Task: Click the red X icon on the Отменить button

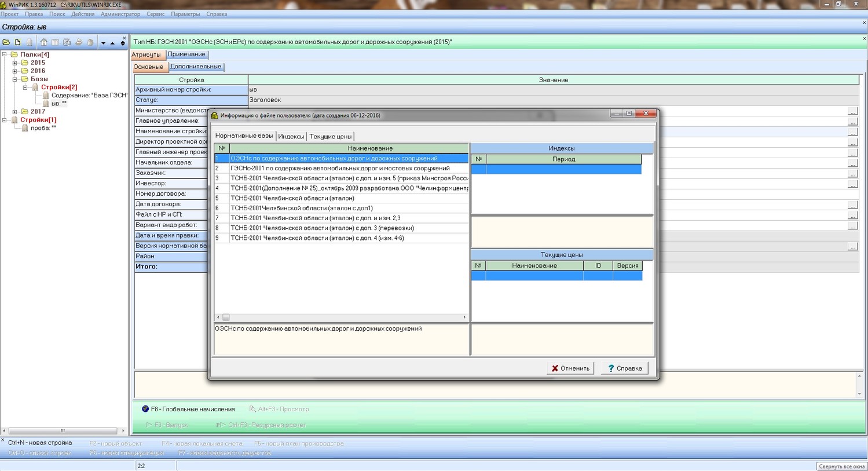Action: (x=555, y=368)
